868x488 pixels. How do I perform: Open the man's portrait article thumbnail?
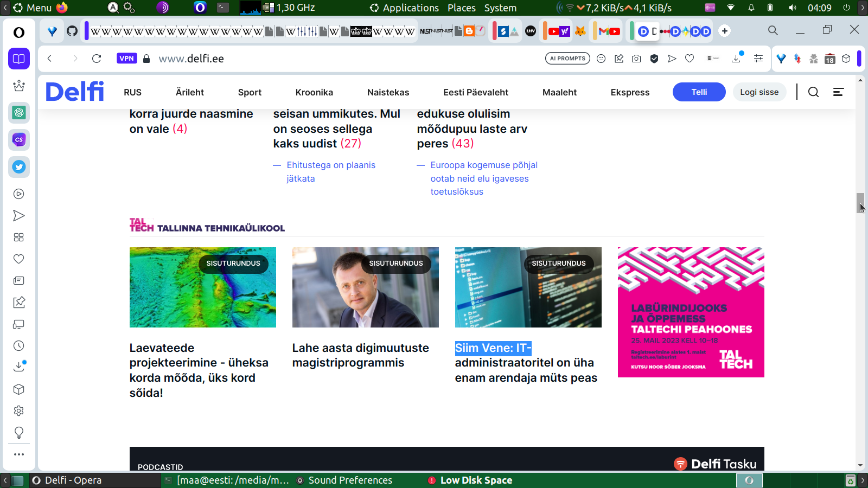366,287
